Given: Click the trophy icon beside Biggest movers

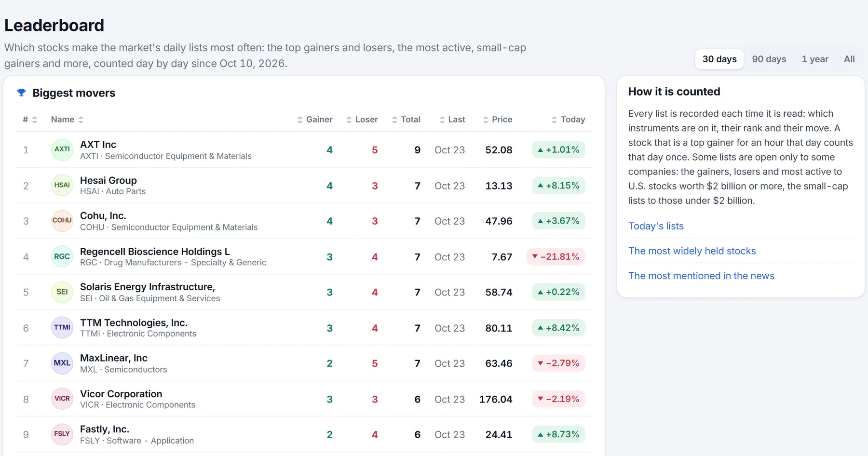Looking at the screenshot, I should point(21,93).
